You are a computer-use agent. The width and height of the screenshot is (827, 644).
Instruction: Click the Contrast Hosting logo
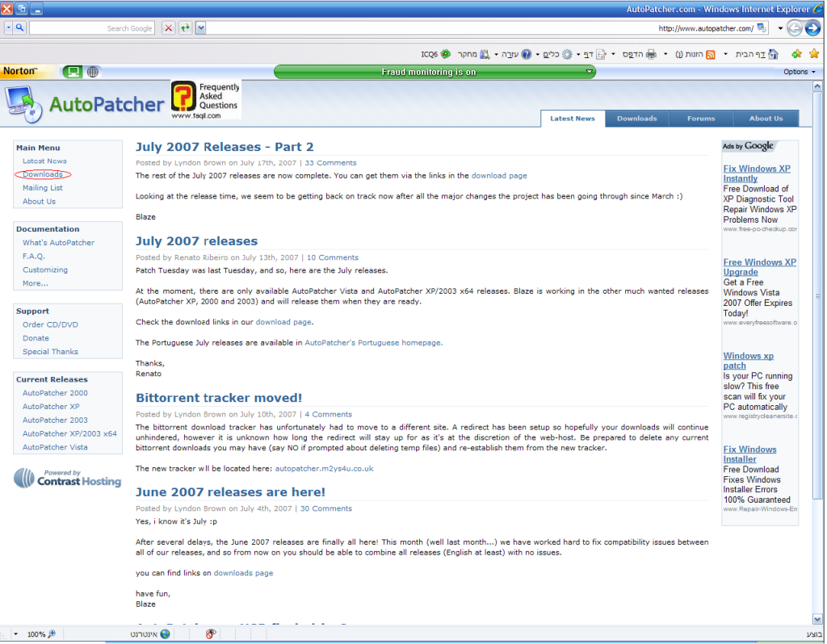pyautogui.click(x=68, y=478)
